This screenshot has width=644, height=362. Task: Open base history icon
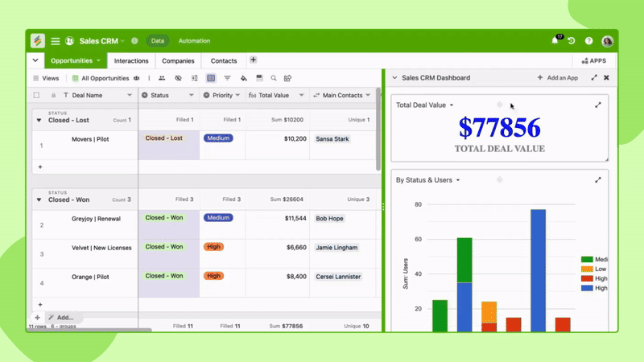pyautogui.click(x=572, y=41)
